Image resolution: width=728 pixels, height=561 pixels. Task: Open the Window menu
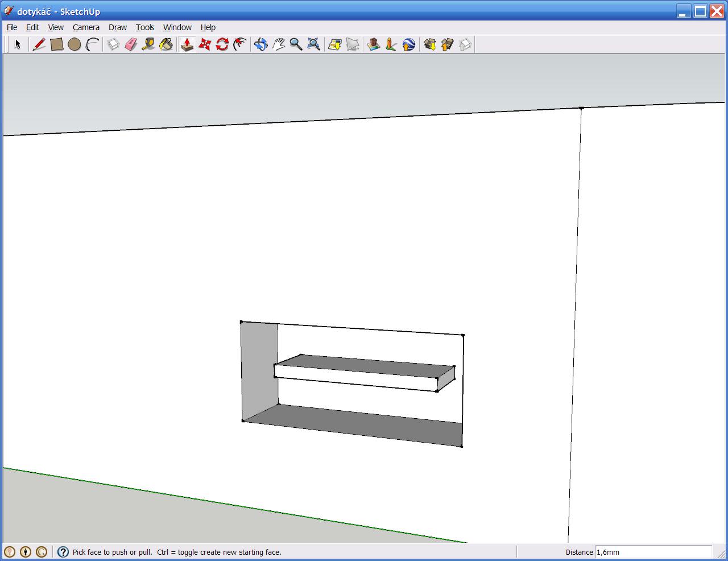[x=177, y=27]
